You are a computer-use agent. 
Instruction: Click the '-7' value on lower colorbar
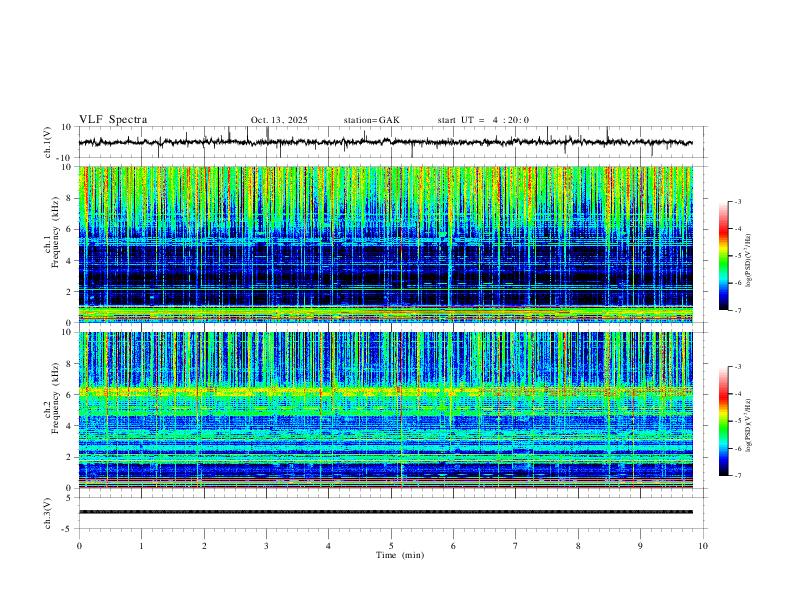[737, 475]
